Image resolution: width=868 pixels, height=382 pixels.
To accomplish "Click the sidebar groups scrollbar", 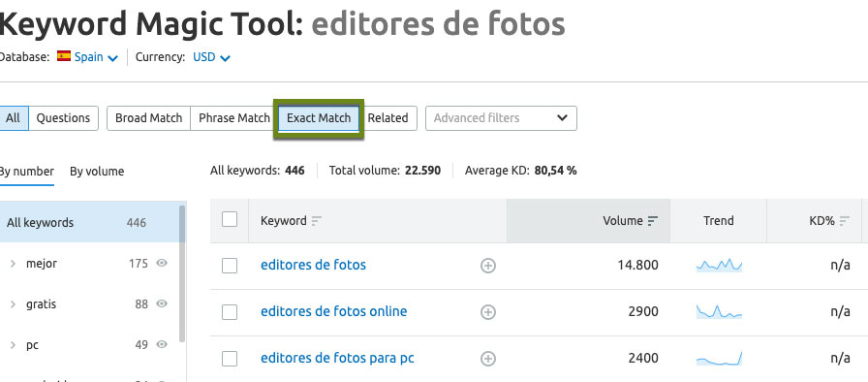I will pos(182,274).
